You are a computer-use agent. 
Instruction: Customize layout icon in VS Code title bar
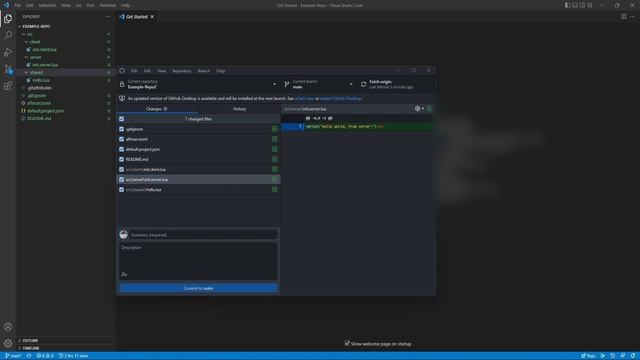(x=590, y=5)
